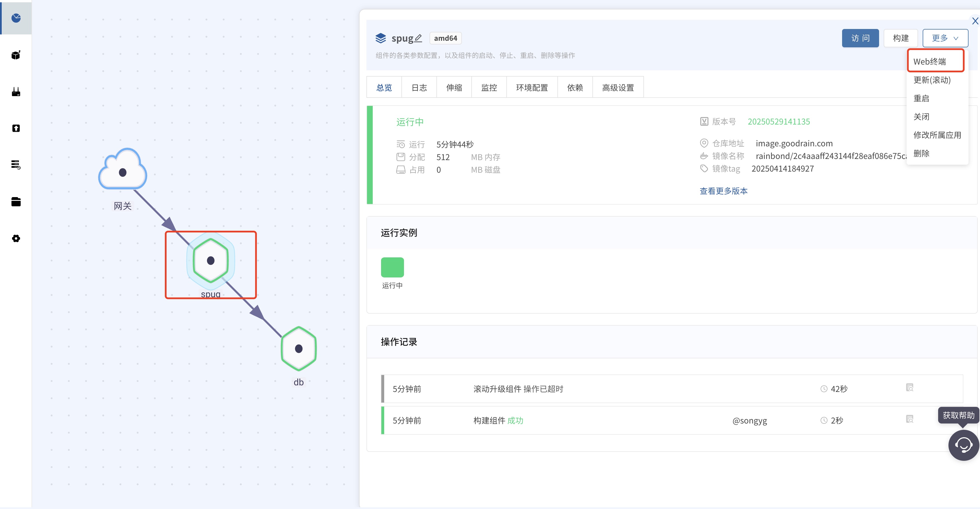Switch to the 日志 tab
The image size is (980, 509).
[419, 88]
